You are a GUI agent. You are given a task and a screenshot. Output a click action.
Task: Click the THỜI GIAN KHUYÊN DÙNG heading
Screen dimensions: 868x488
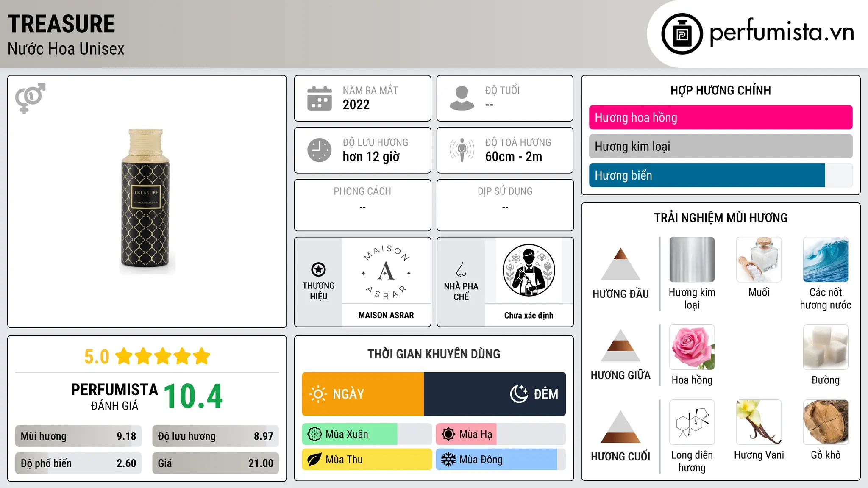[x=434, y=354]
